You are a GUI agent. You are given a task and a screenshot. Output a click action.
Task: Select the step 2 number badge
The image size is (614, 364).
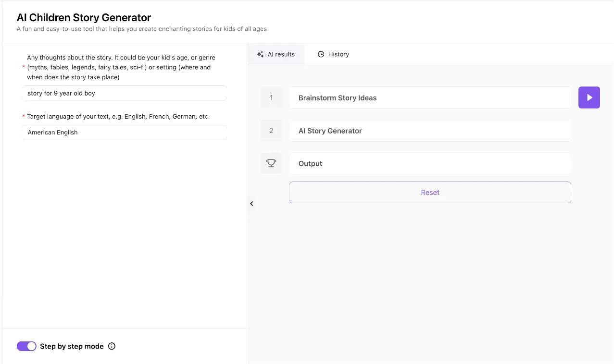(x=271, y=131)
